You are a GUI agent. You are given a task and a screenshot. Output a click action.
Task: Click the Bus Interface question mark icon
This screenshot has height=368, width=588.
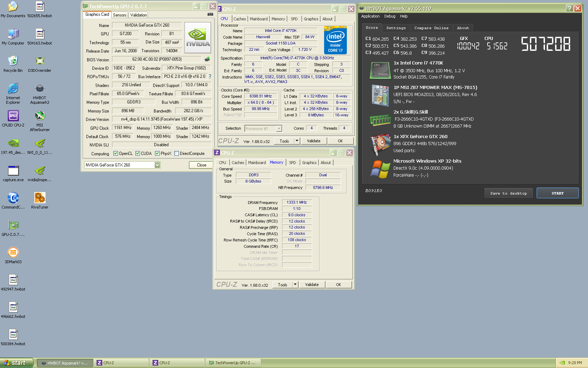(210, 76)
